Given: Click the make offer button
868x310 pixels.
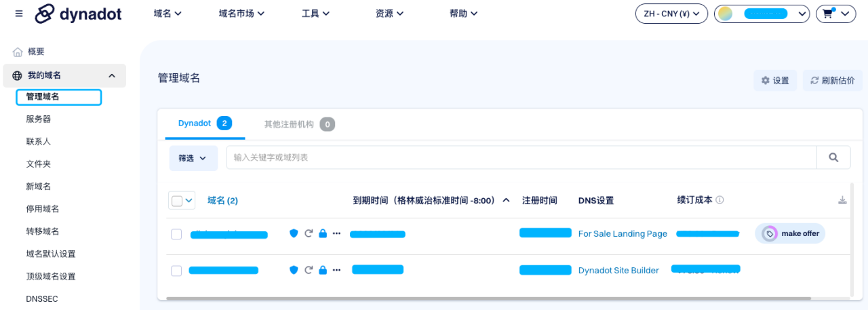Looking at the screenshot, I should point(790,233).
